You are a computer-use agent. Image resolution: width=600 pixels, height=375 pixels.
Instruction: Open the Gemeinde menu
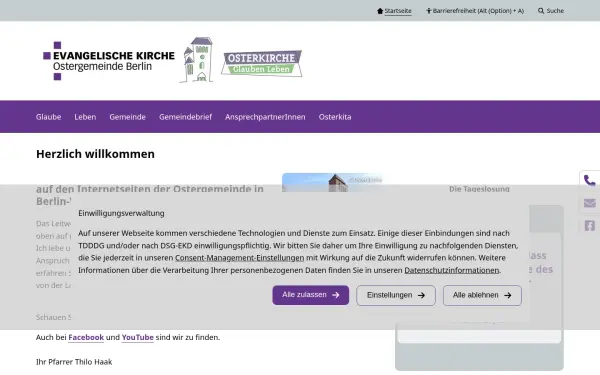127,117
